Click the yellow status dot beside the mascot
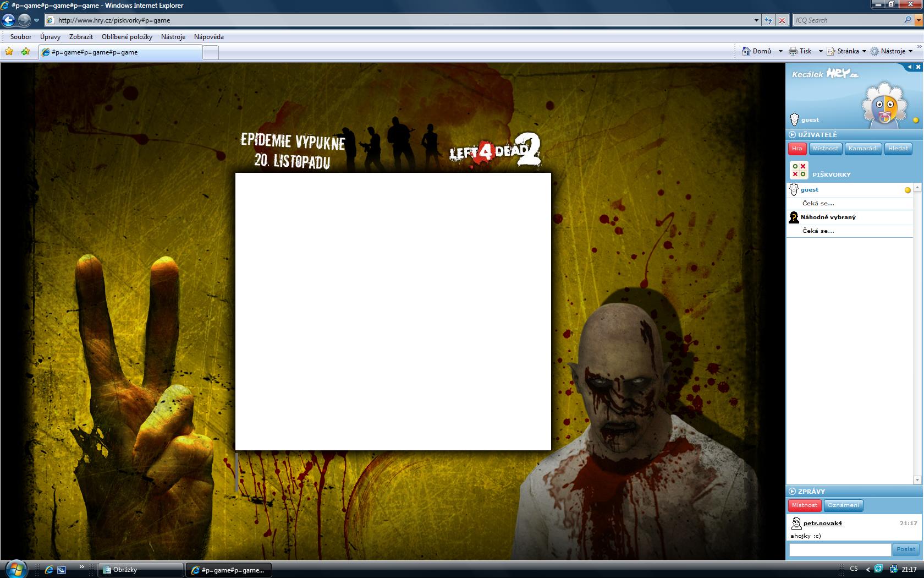 click(x=916, y=120)
